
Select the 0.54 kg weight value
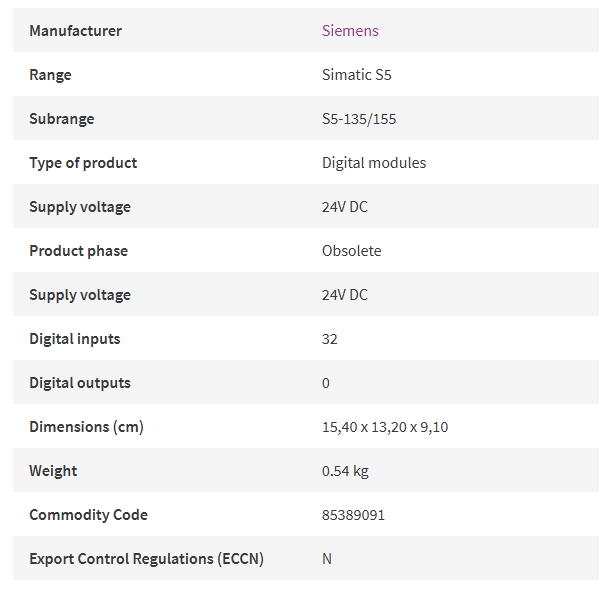pyautogui.click(x=345, y=471)
